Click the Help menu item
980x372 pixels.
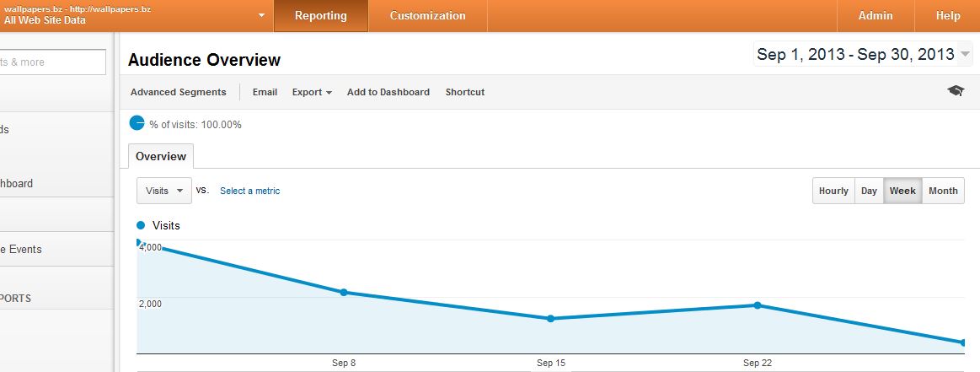click(947, 16)
